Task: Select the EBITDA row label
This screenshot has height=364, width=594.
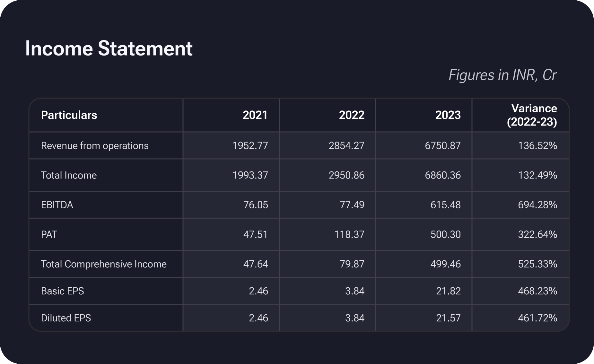Action: pos(57,205)
